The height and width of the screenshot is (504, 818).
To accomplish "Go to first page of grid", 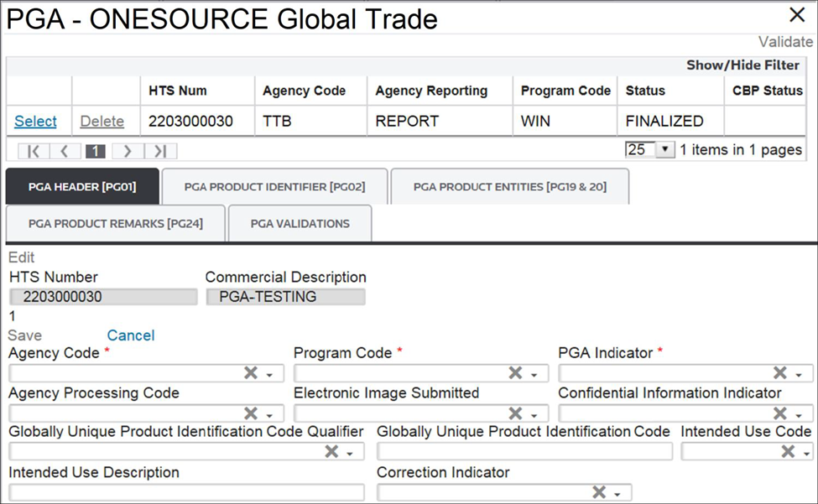I will click(34, 151).
